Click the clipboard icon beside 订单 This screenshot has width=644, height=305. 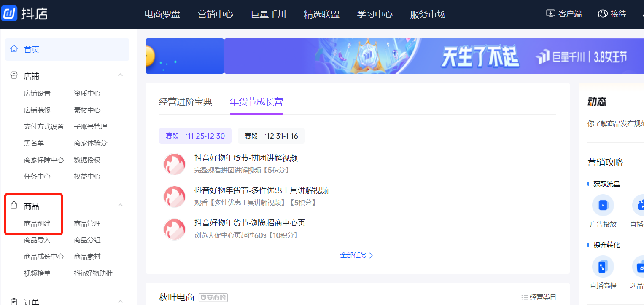(14, 302)
